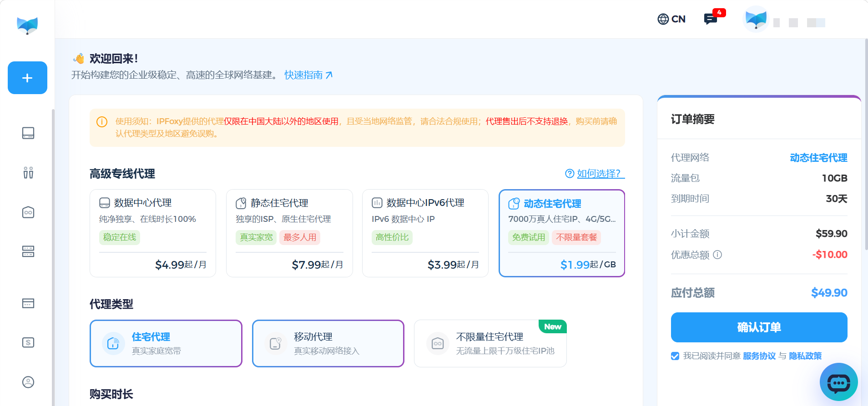Click the 移动代理 phone icon
This screenshot has width=868, height=406.
[x=276, y=343]
